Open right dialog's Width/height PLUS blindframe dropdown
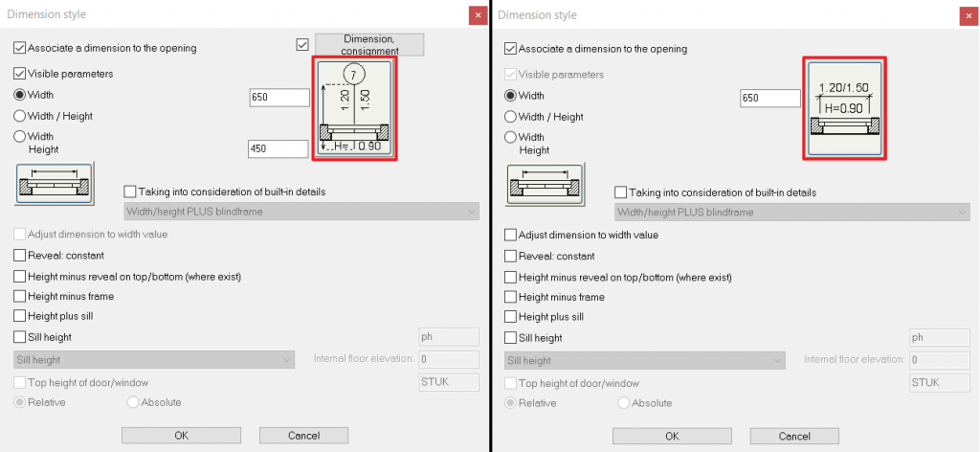The width and height of the screenshot is (980, 452). click(x=791, y=212)
